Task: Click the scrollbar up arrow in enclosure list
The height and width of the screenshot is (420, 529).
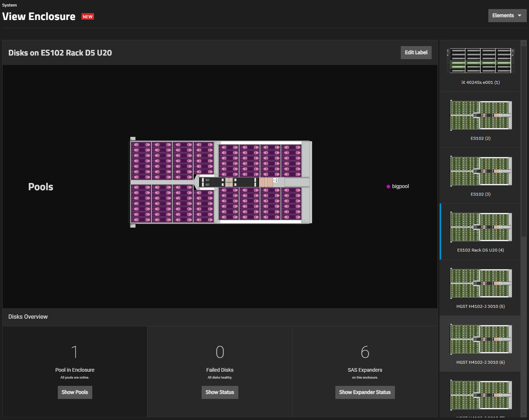Action: click(x=524, y=43)
